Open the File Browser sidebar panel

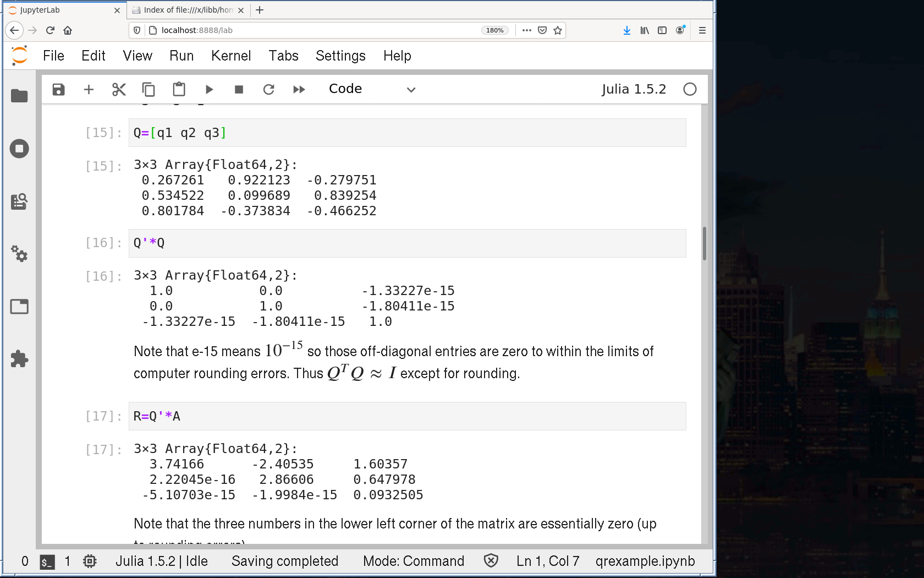coord(19,96)
